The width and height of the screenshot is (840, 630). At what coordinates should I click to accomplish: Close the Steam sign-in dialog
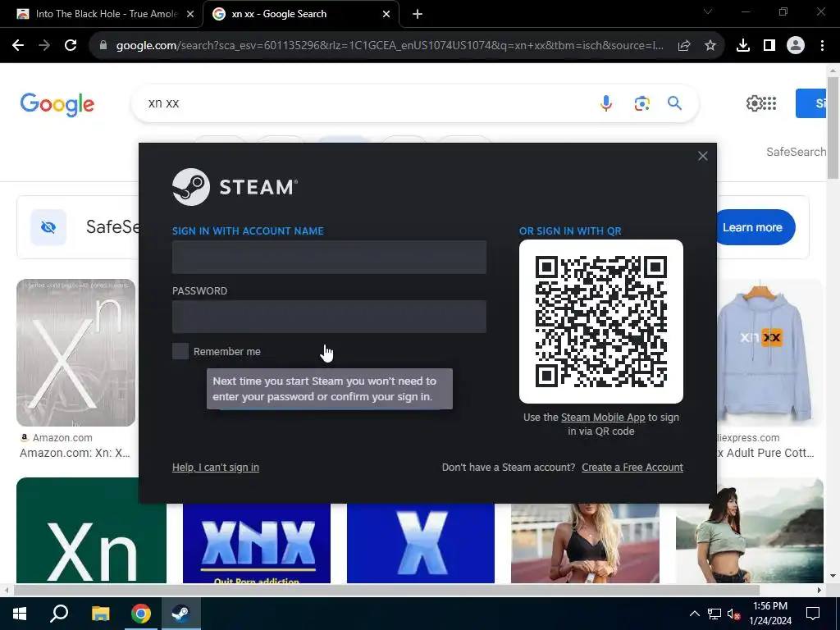coord(702,156)
